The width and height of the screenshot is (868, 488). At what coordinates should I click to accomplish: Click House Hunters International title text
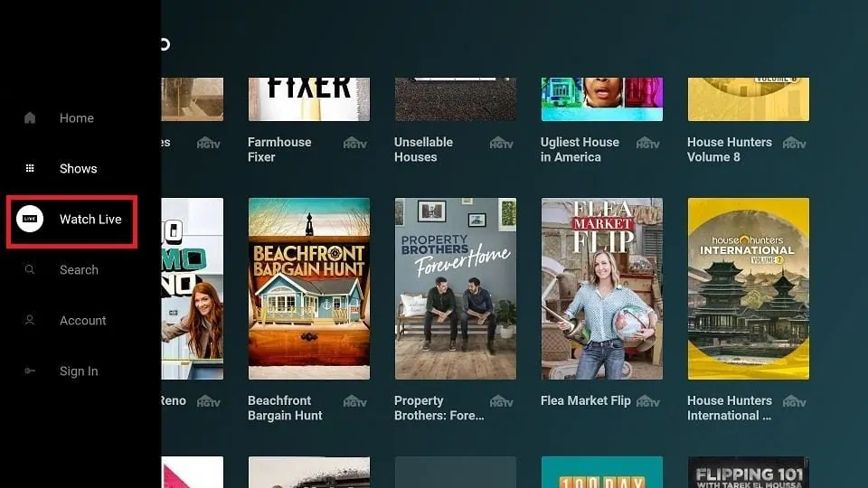[729, 408]
